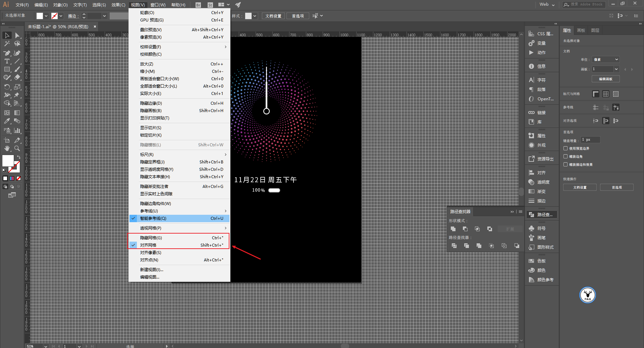The height and width of the screenshot is (348, 644).
Task: Toggle 缩放边角 checkbox
Action: pos(566,156)
